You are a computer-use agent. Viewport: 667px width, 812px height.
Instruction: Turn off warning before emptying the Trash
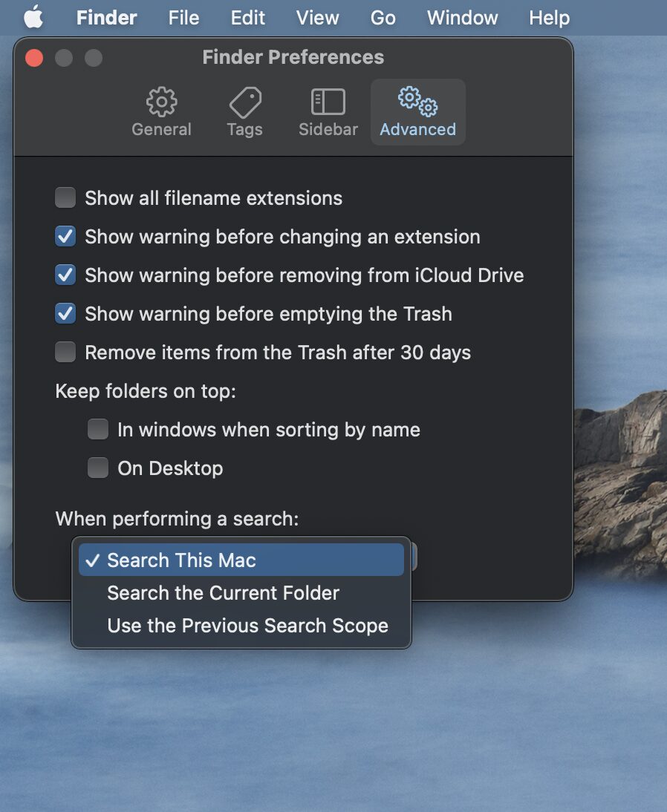click(x=65, y=314)
